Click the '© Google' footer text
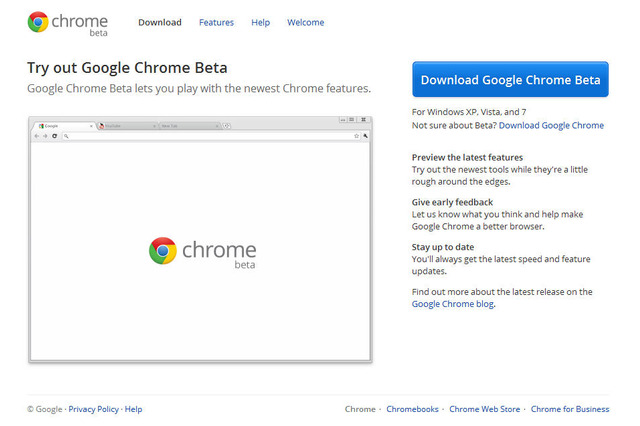640x426 pixels. 45,409
